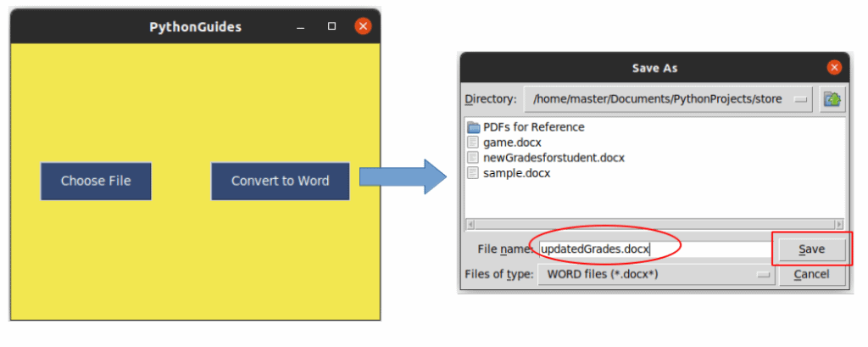Viewport: 868px width, 347px height.
Task: Select the 'PDFs for Reference' folder name
Action: pos(534,127)
